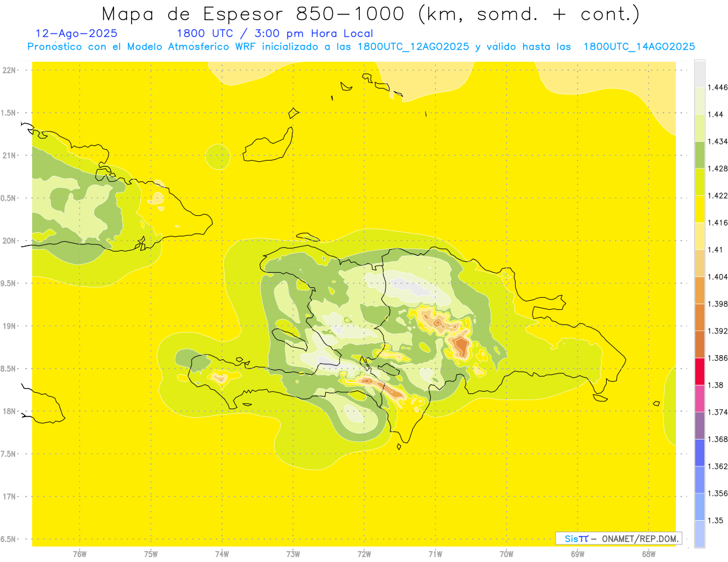The height and width of the screenshot is (562, 728).
Task: Click the 75W longitude label
Action: (151, 554)
